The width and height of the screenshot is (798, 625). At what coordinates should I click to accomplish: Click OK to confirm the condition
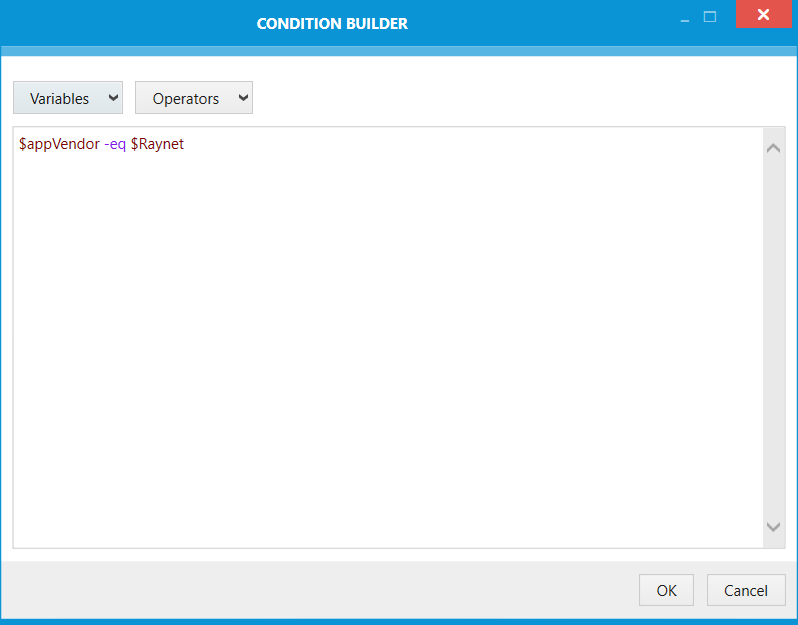pos(666,590)
